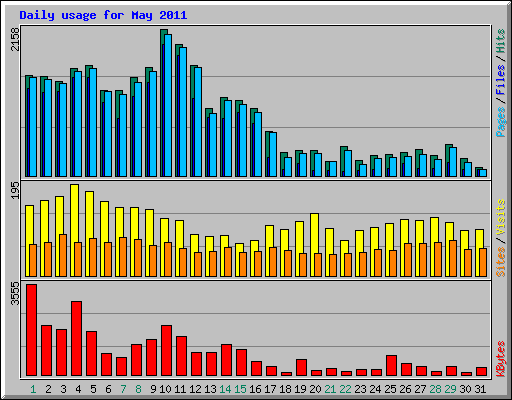
Task: Click the yellow visits bar for day 12
Action: pyautogui.click(x=195, y=255)
